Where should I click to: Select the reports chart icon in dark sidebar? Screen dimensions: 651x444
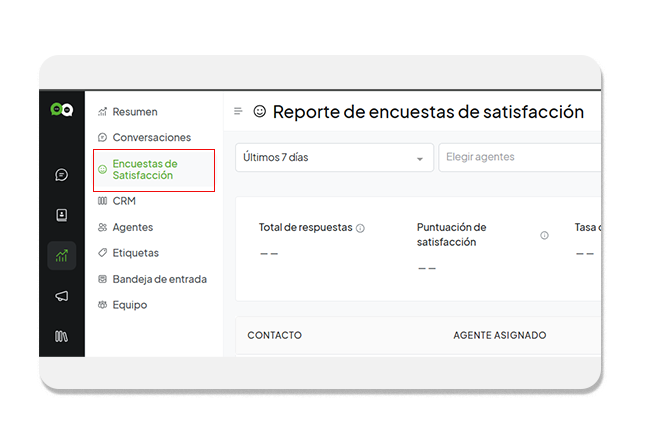click(x=61, y=256)
